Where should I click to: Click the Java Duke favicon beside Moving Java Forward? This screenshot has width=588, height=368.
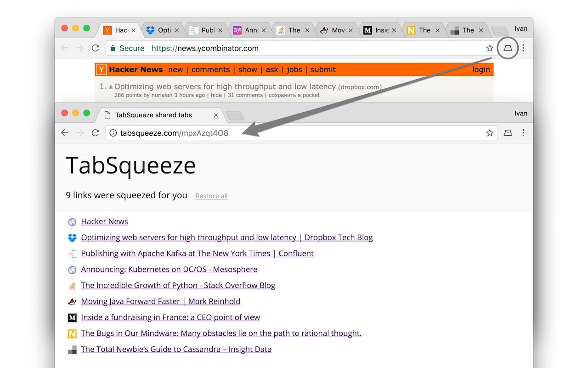(72, 302)
